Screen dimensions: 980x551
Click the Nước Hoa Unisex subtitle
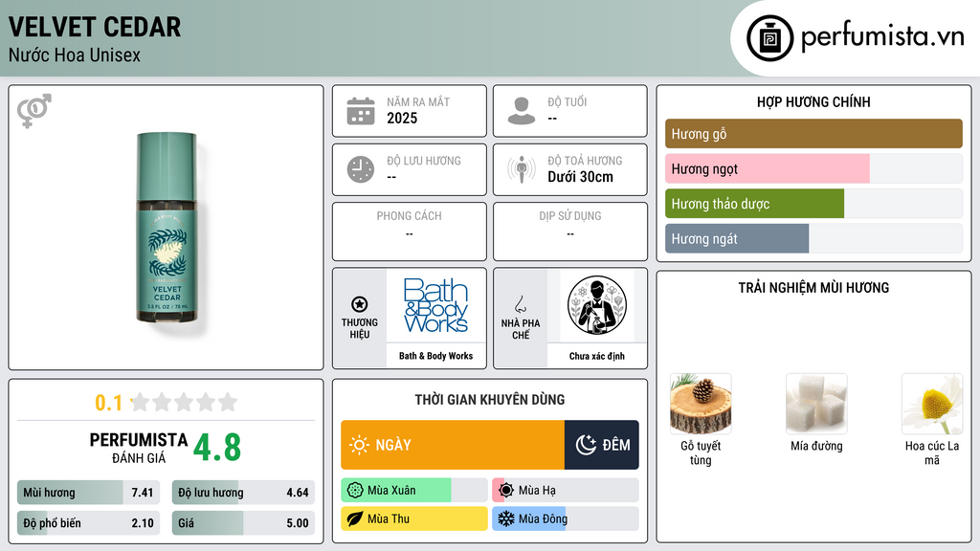point(75,55)
